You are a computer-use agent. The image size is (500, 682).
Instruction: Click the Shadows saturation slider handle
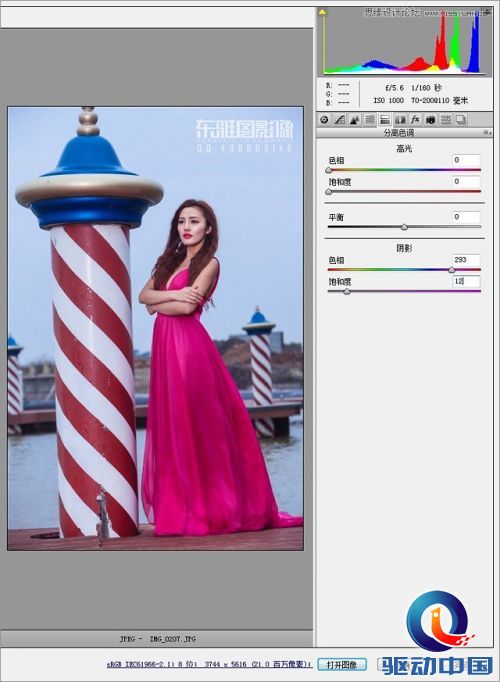(347, 291)
